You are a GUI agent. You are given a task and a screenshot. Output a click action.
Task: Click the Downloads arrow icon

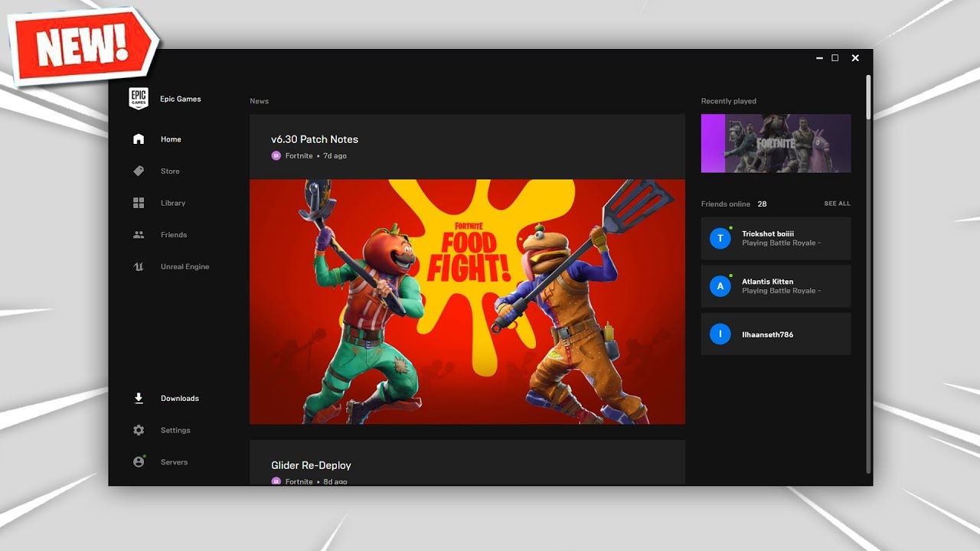[x=139, y=398]
